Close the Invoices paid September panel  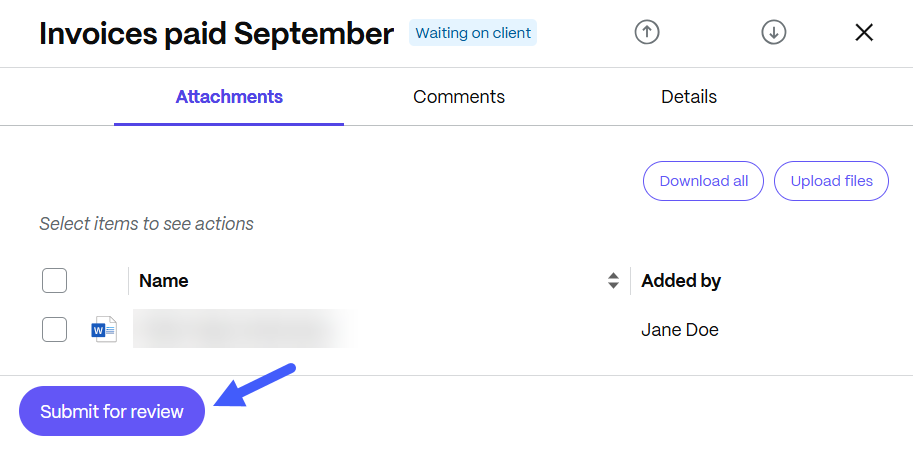coord(864,32)
